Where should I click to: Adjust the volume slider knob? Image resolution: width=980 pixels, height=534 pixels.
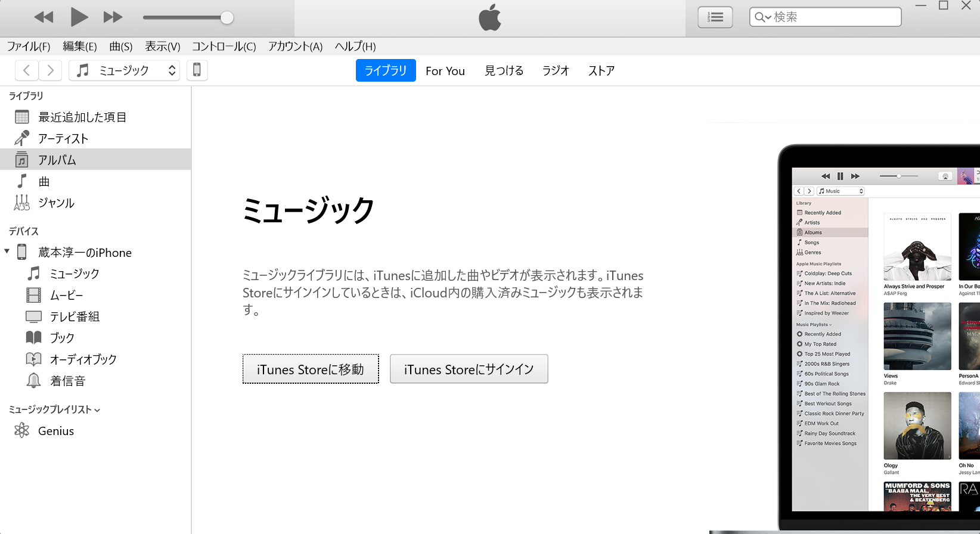[227, 17]
